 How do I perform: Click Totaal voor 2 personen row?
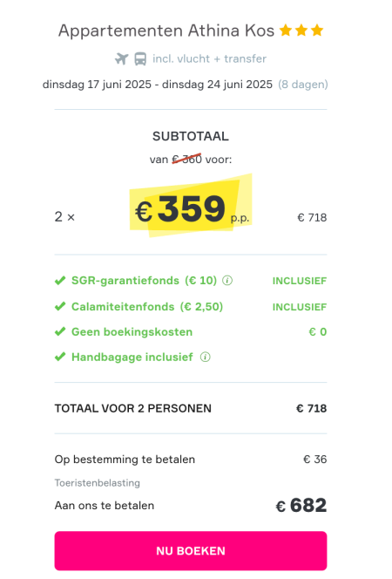pos(191,408)
